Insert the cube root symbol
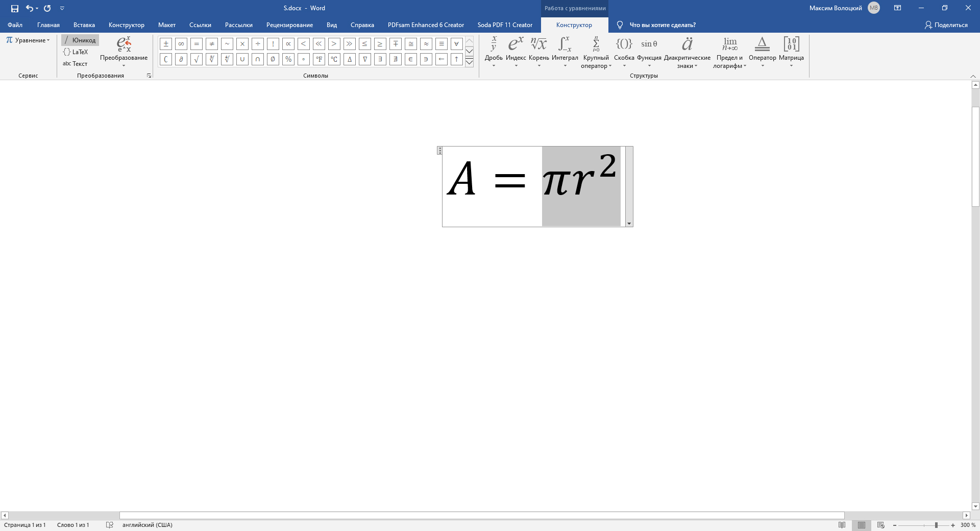 click(x=212, y=59)
